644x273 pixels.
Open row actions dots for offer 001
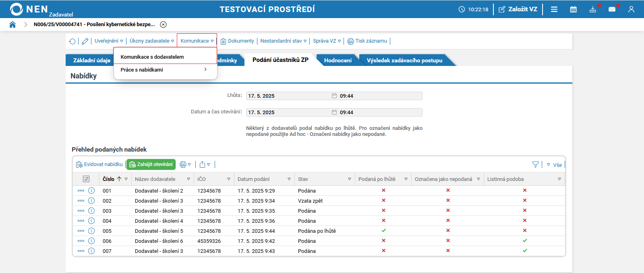pyautogui.click(x=81, y=191)
